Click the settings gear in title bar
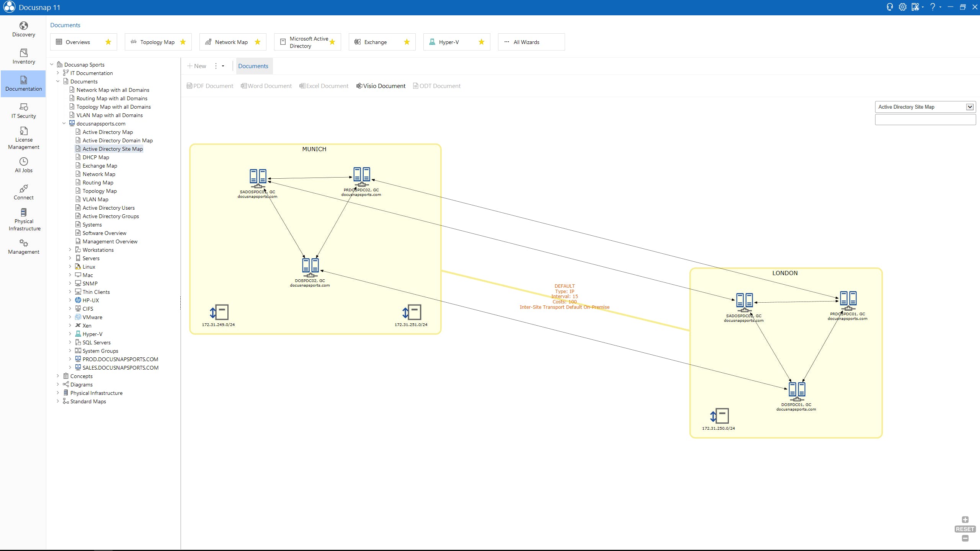The width and height of the screenshot is (980, 551). click(x=902, y=7)
